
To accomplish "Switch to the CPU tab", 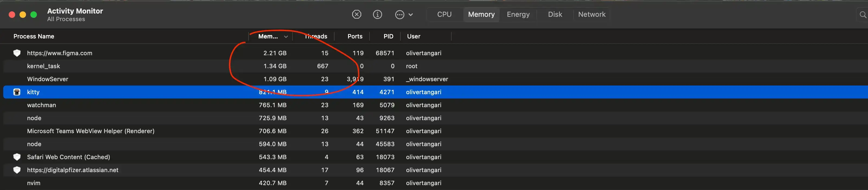I will click(444, 14).
